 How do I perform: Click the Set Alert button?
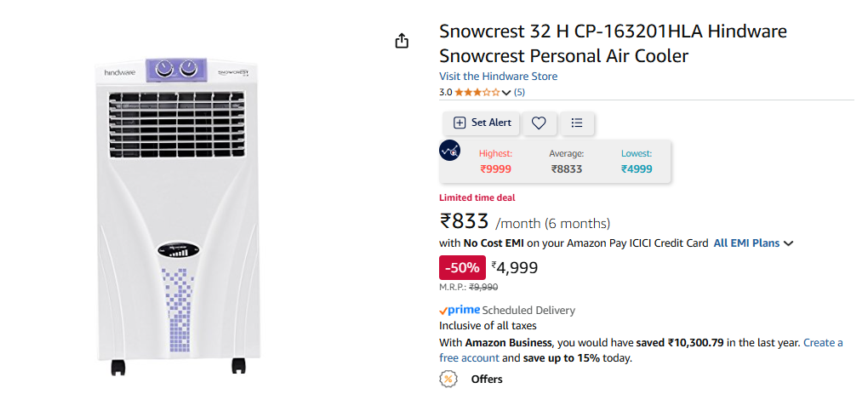click(481, 123)
